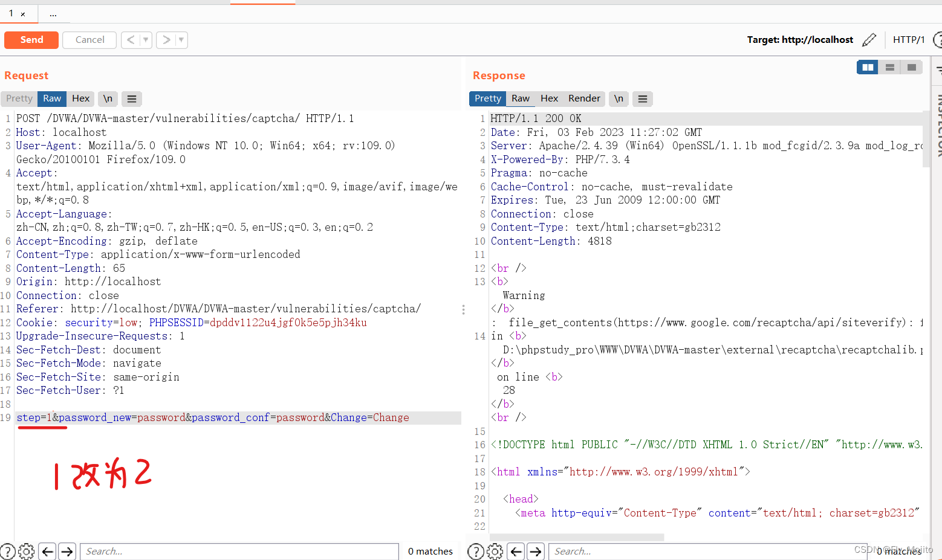
Task: Click the previous search match arrow
Action: [47, 551]
